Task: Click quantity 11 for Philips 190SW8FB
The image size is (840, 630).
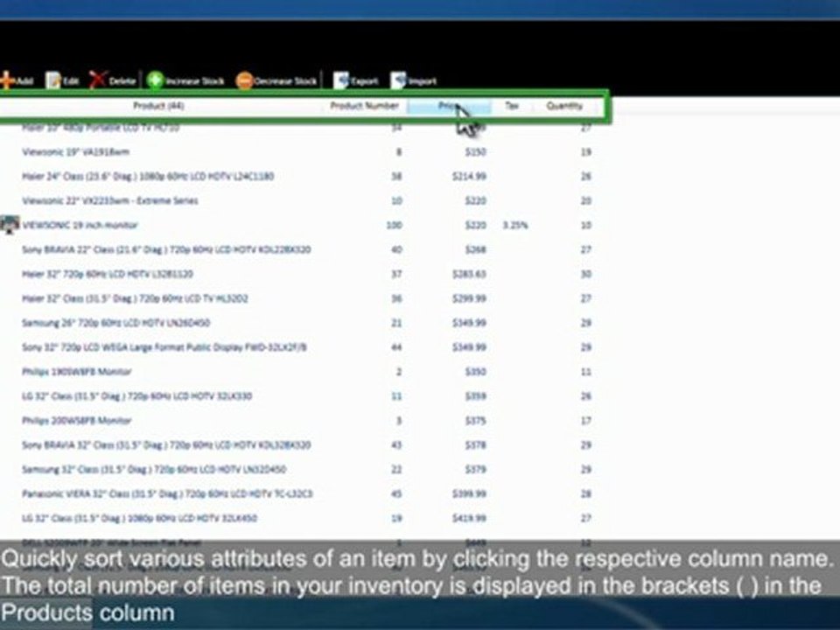Action: point(586,372)
